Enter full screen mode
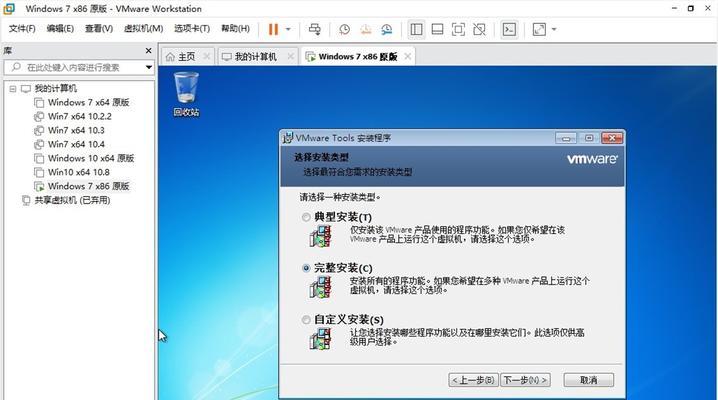 coord(458,29)
